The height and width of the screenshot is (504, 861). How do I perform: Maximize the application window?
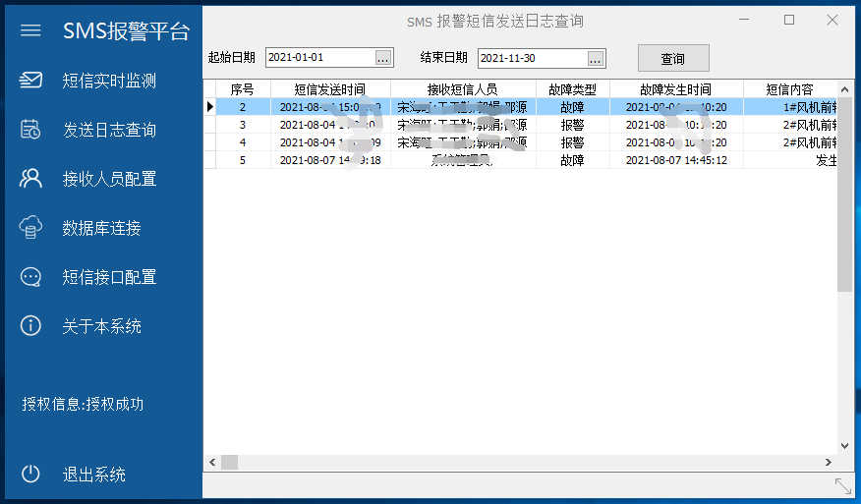click(788, 20)
